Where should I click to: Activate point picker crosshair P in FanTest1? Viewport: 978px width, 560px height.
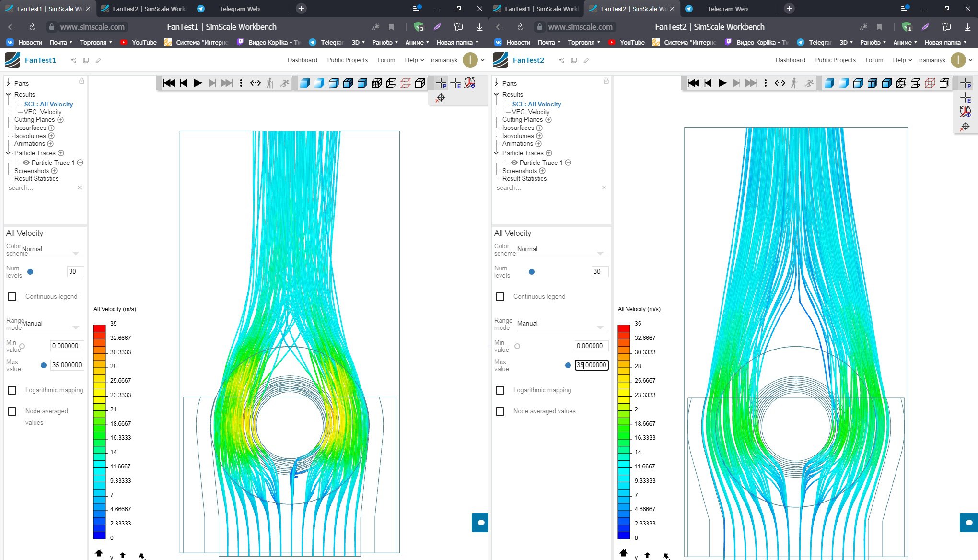[x=441, y=83]
